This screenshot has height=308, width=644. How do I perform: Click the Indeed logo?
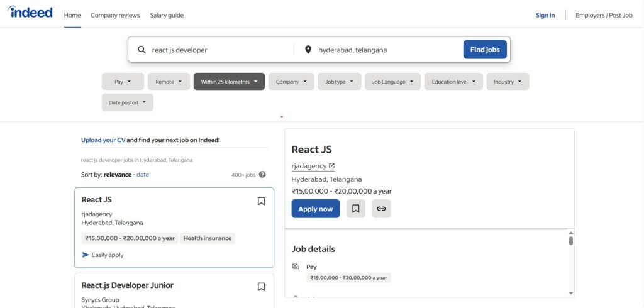click(30, 13)
